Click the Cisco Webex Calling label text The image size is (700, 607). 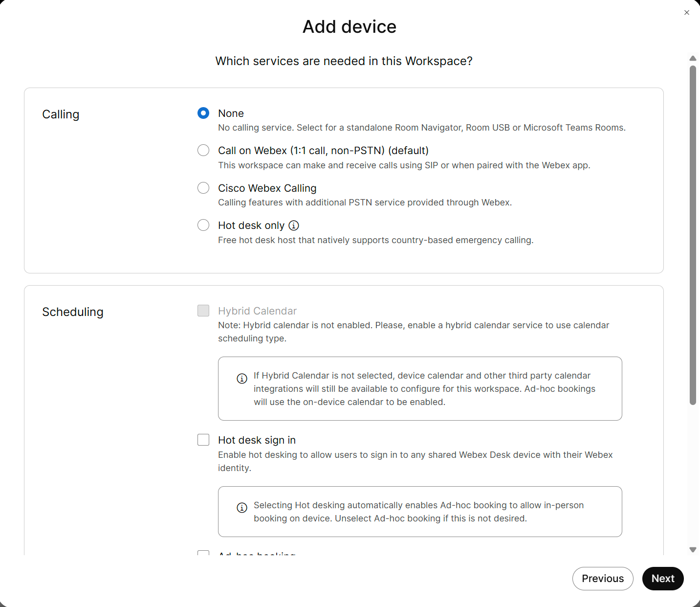[x=267, y=188]
